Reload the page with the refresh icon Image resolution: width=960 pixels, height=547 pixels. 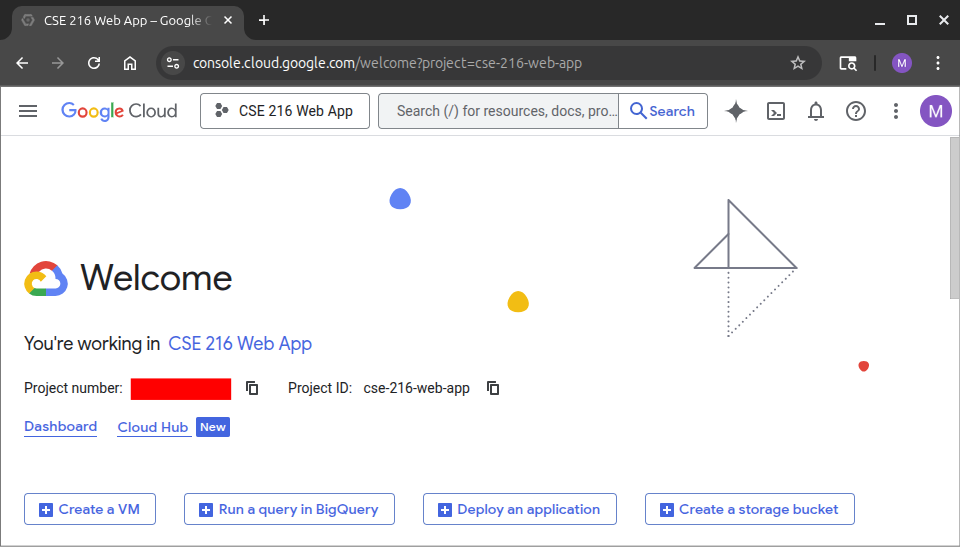click(94, 63)
